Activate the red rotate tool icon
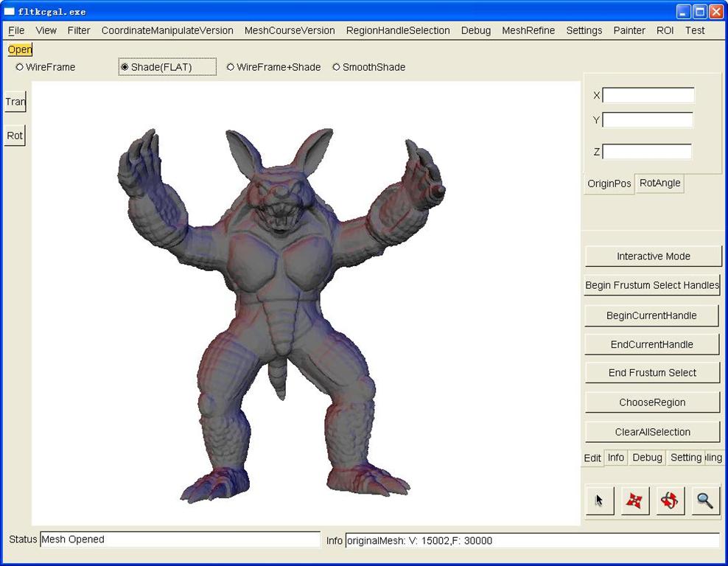The width and height of the screenshot is (728, 566). 671,500
